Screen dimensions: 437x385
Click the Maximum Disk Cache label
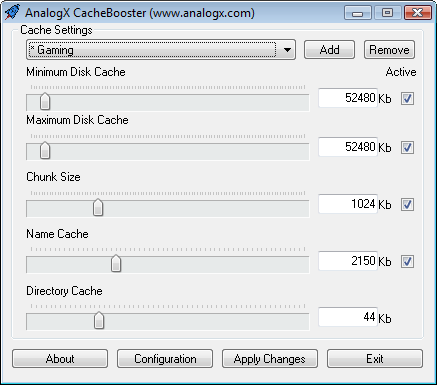coord(77,120)
